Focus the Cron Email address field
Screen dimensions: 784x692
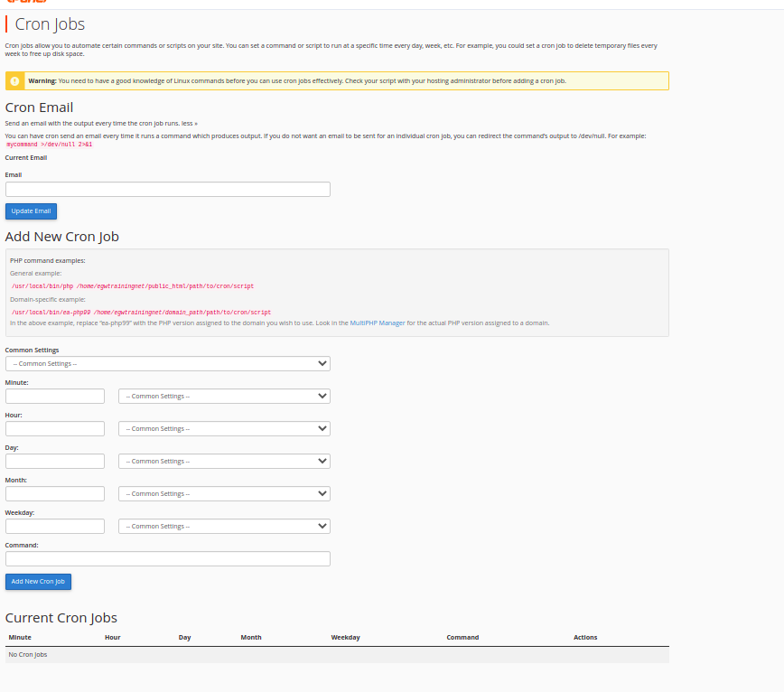(x=168, y=190)
